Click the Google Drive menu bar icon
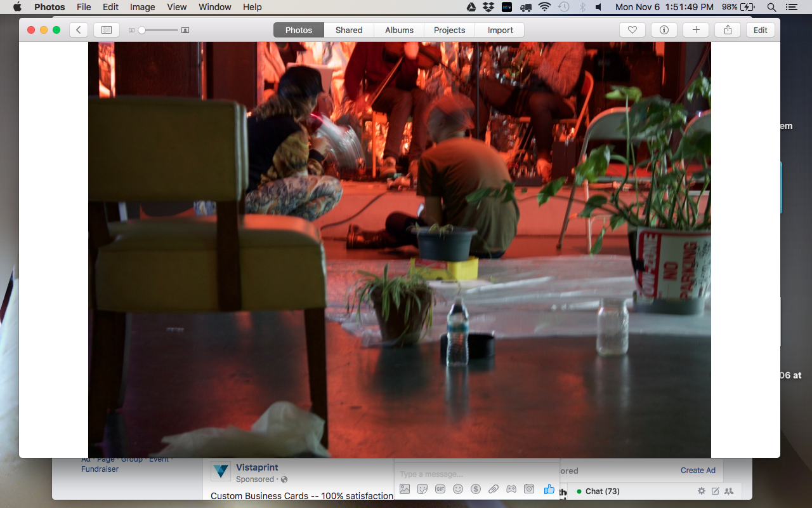 coord(471,7)
